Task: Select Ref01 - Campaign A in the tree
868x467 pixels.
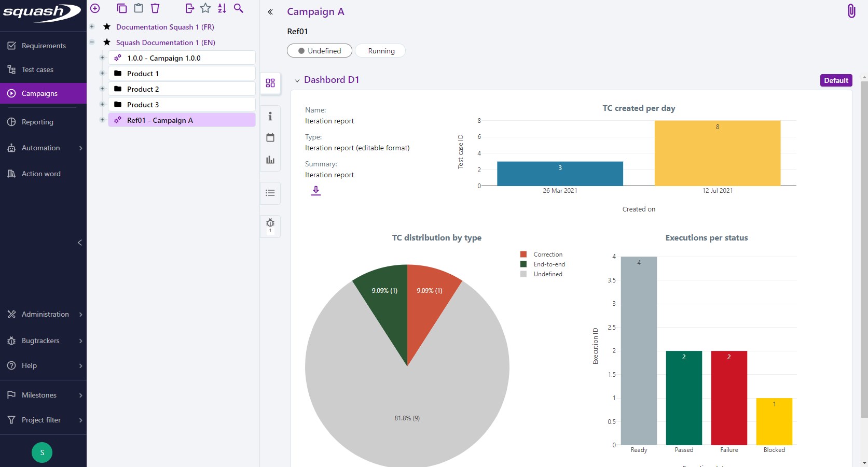Action: [x=159, y=120]
